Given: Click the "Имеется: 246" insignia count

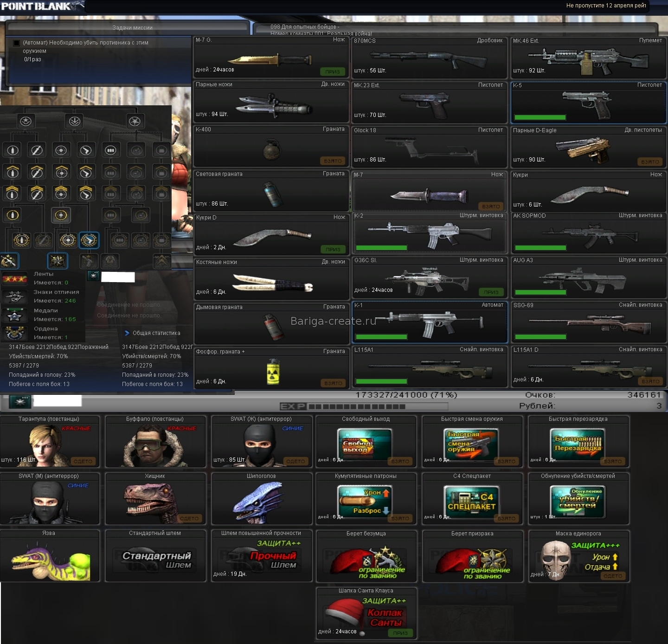Looking at the screenshot, I should 55,301.
